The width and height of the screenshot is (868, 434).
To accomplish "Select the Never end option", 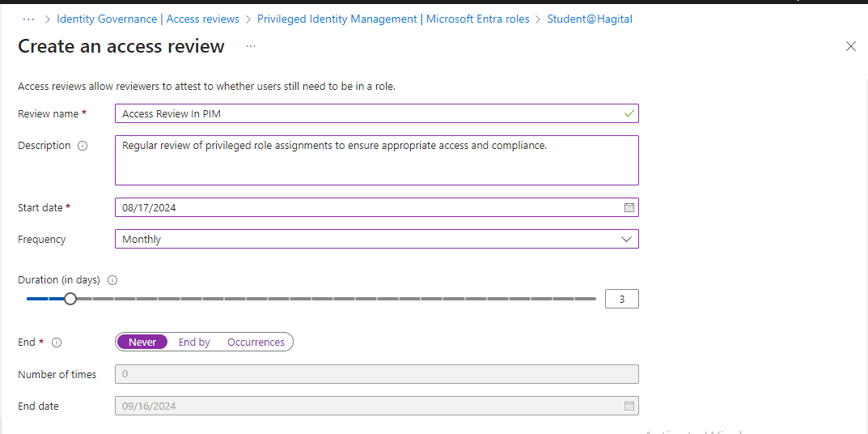I will point(142,342).
